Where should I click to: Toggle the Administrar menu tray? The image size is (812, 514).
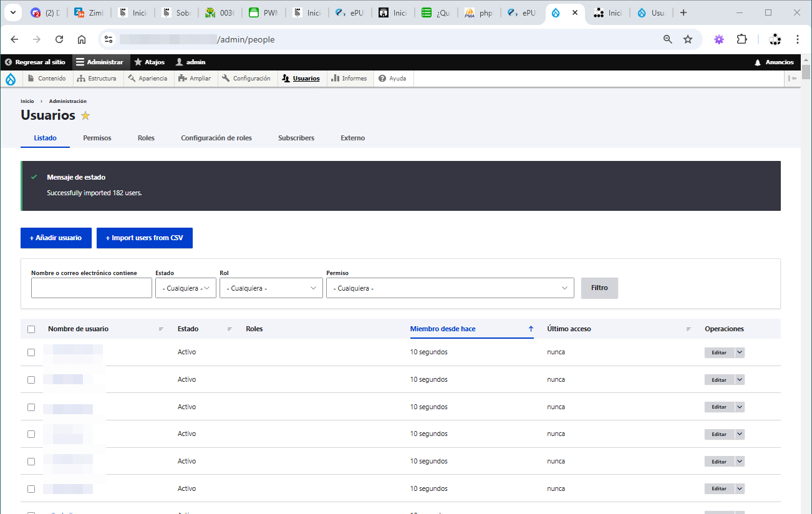pyautogui.click(x=100, y=62)
